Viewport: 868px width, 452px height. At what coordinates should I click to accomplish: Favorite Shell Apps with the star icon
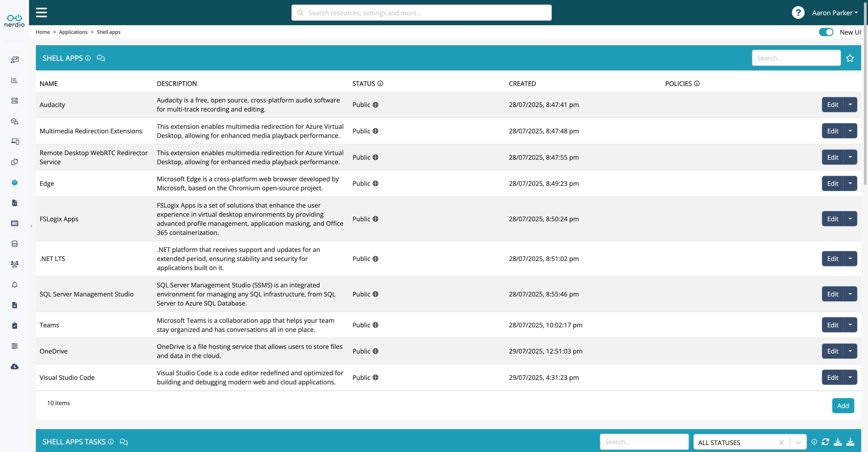[850, 58]
